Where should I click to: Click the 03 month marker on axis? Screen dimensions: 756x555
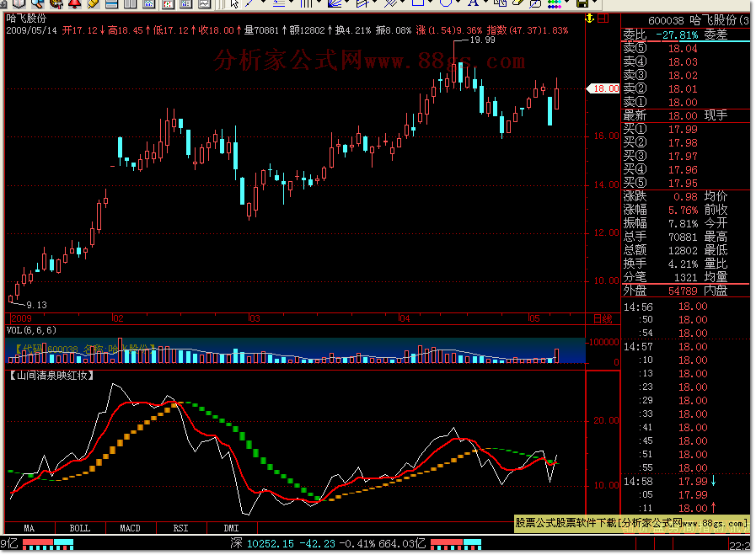255,318
